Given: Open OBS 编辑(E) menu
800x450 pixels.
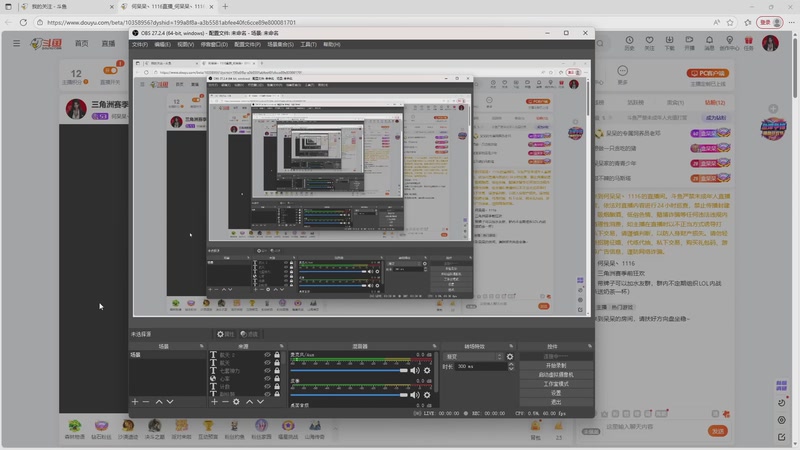Looking at the screenshot, I should (162, 44).
